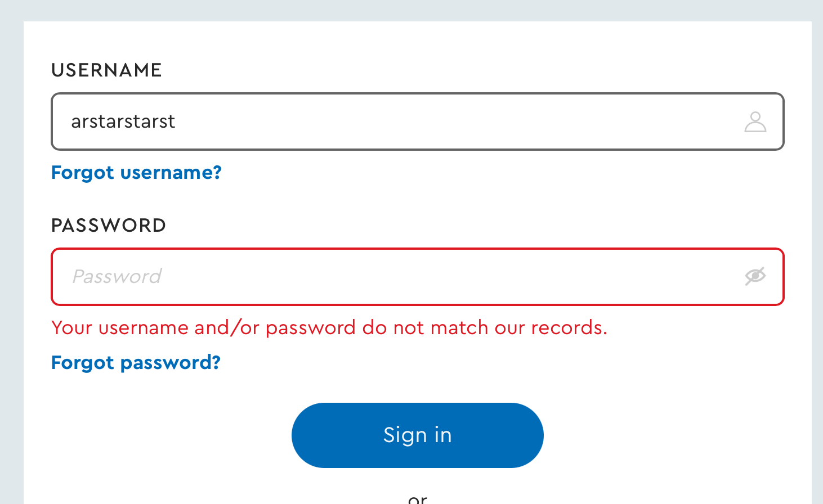823x504 pixels.
Task: Click the USERNAME field label
Action: (106, 70)
